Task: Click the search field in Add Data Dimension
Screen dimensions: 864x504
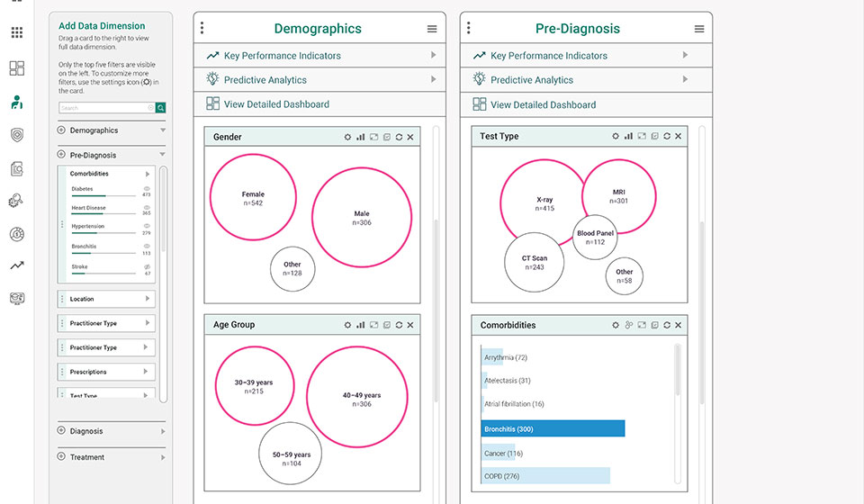Action: (106, 108)
